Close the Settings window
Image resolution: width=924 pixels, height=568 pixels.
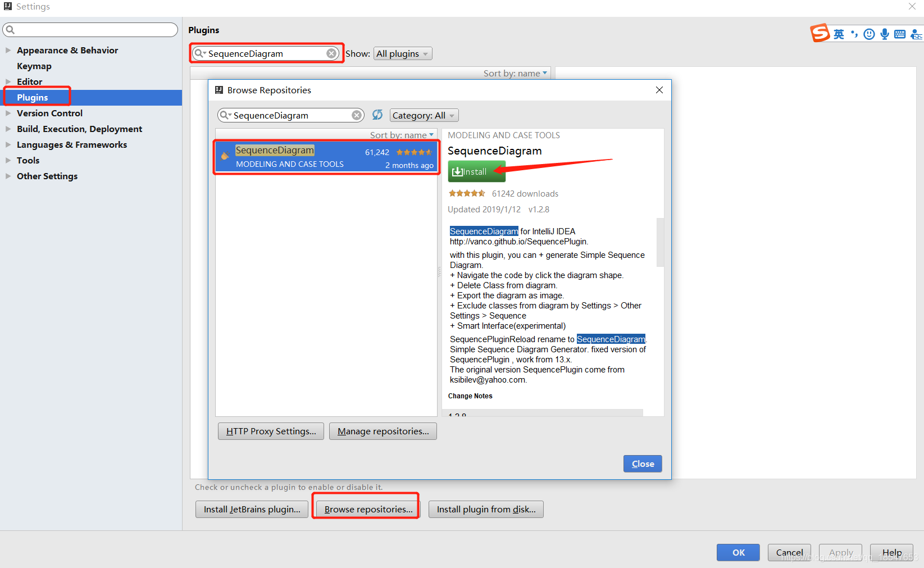click(x=912, y=6)
